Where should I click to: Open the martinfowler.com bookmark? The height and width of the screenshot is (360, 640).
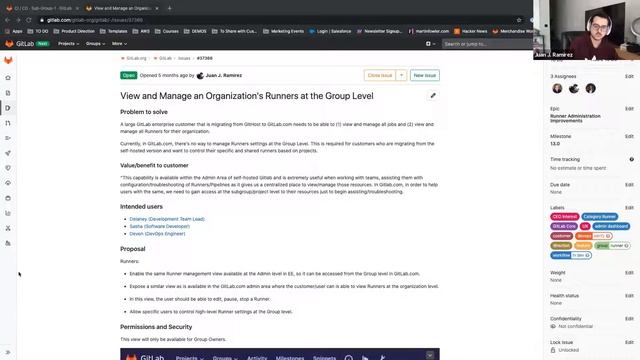(429, 31)
